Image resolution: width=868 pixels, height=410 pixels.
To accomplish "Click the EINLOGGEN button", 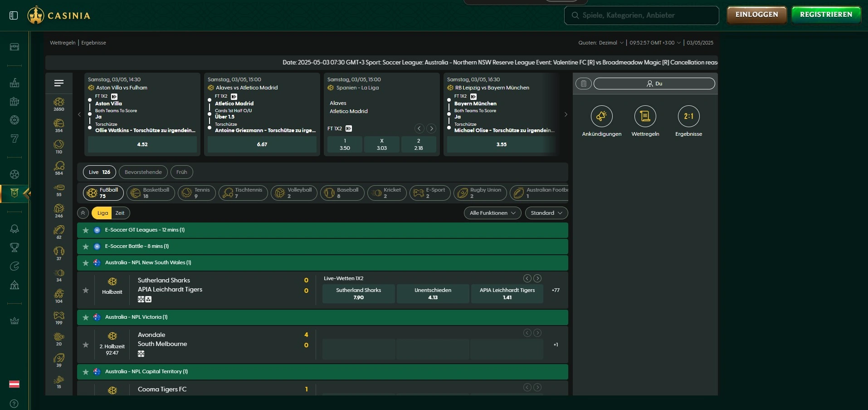I will (x=756, y=15).
